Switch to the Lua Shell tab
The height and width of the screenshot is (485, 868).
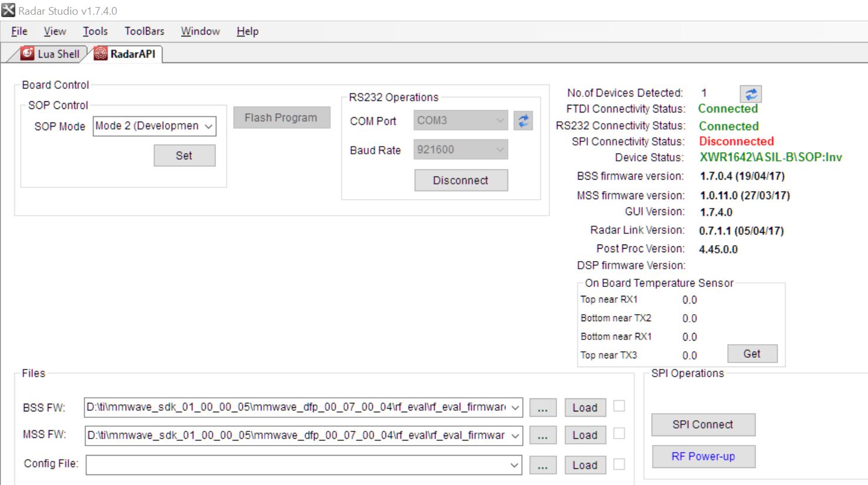[50, 54]
